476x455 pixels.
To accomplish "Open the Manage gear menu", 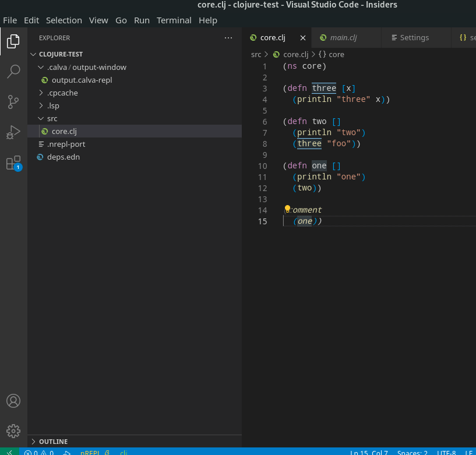I will pos(13,431).
